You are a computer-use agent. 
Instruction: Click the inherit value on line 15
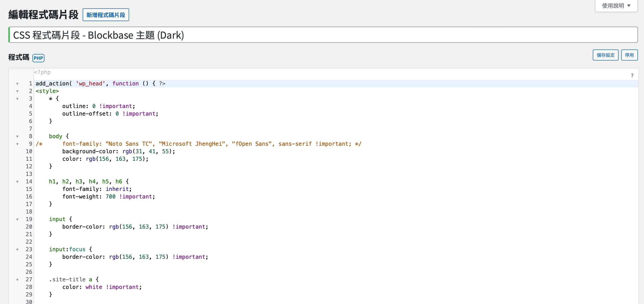[117, 189]
